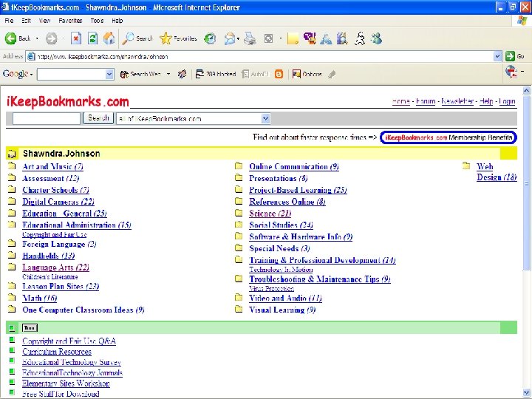
Task: Click the iKeepBookmarks Search button
Action: coord(98,118)
